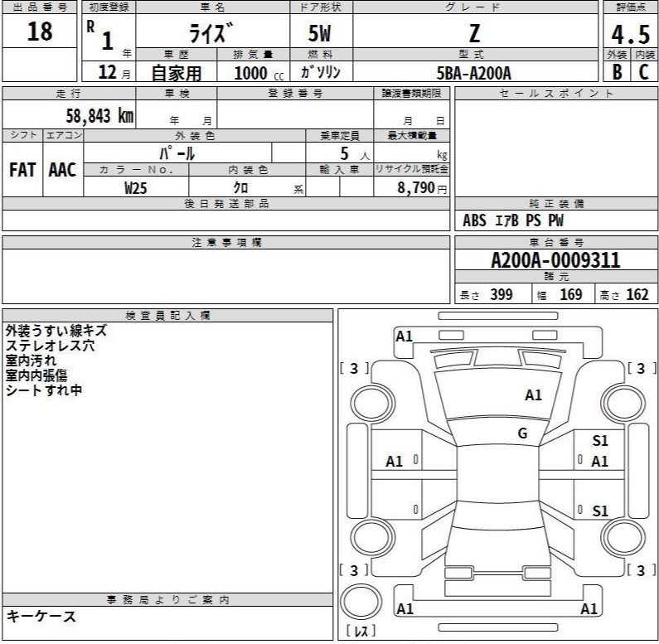This screenshot has height=644, width=659.
Task: Click the spare tire circle in diagram
Action: coord(361,602)
